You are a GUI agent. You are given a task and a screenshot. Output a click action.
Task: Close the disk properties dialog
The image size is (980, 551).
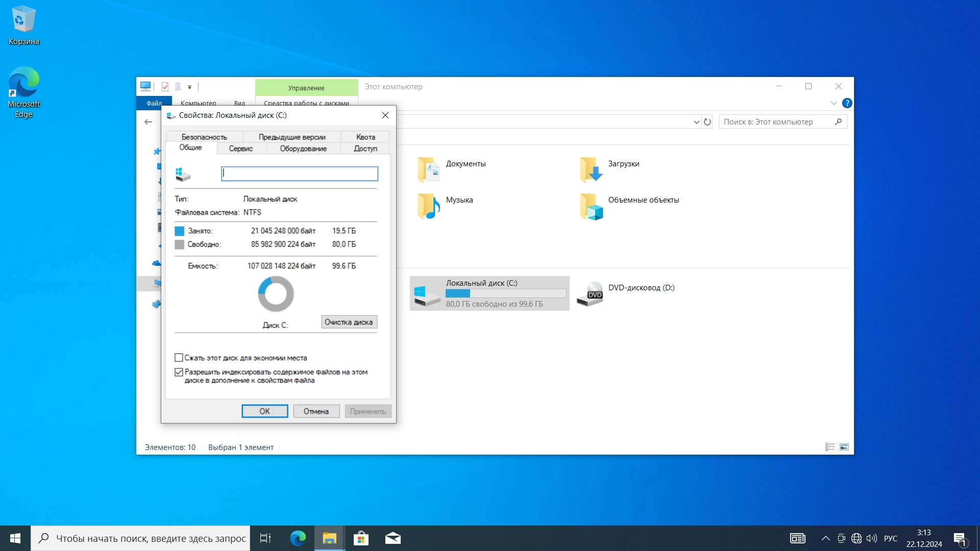pos(385,115)
